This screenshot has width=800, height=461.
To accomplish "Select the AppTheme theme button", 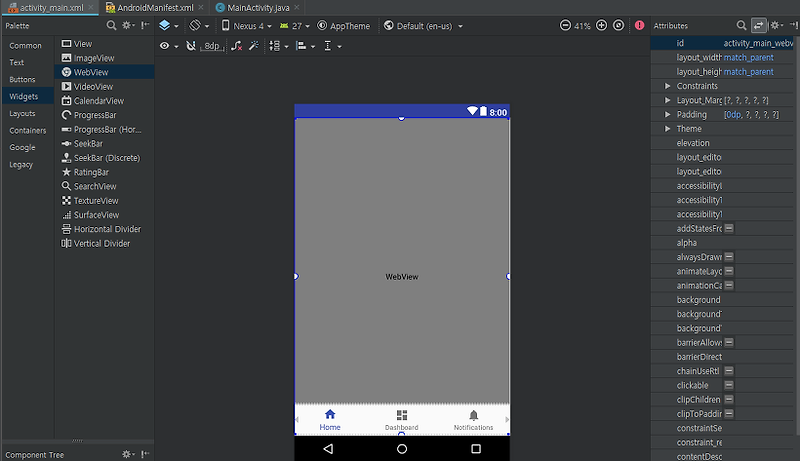I will [343, 25].
